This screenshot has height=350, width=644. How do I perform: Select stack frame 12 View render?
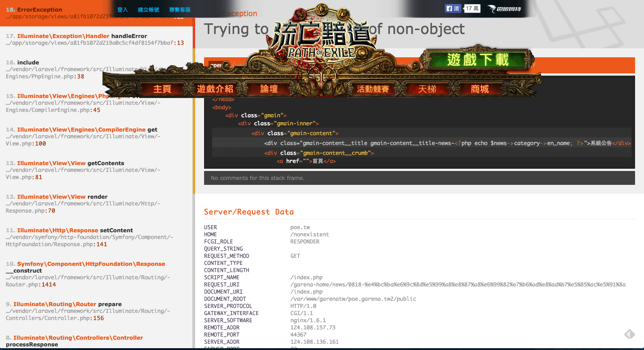(x=96, y=204)
